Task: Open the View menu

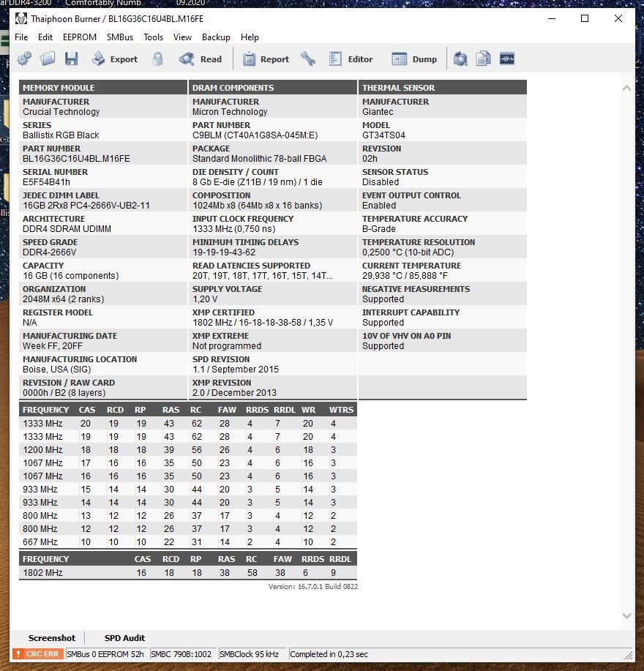Action: [182, 37]
